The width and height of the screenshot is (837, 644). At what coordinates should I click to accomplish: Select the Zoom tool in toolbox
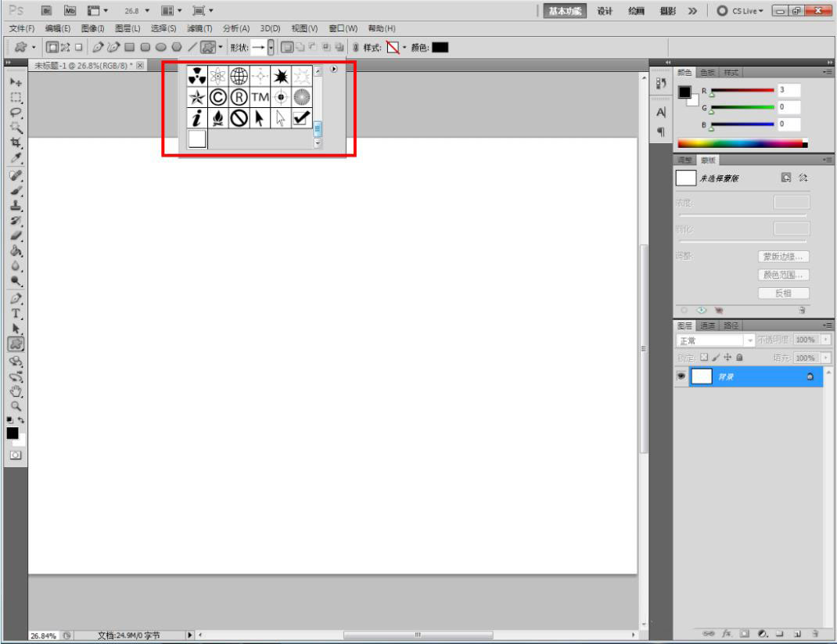point(16,406)
